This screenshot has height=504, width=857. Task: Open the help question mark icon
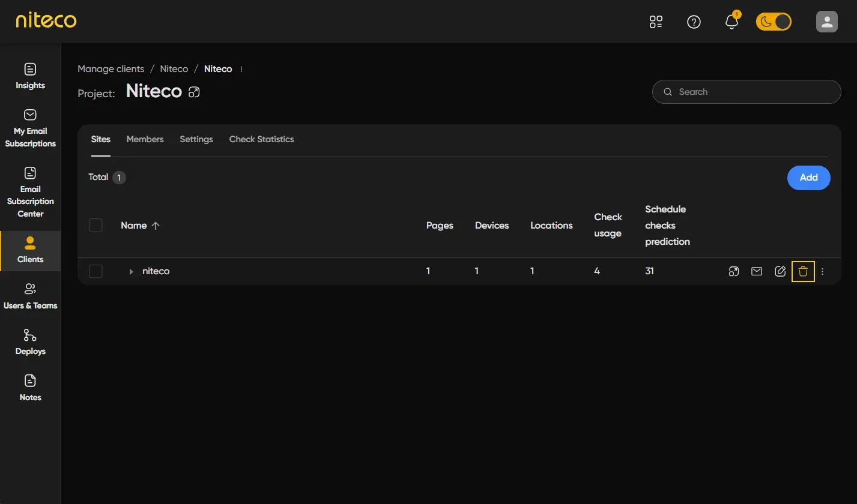click(x=694, y=22)
